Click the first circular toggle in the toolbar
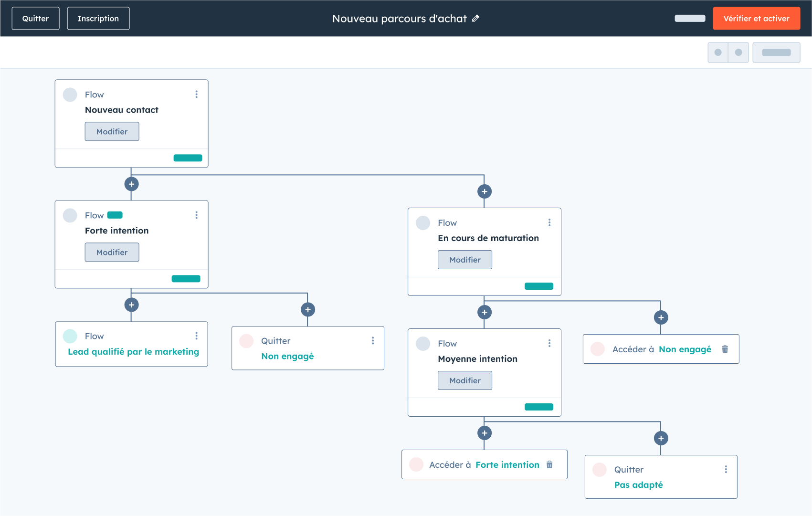812x516 pixels. coord(718,53)
